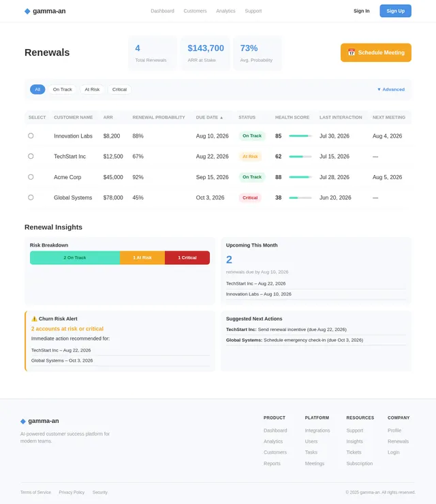Screen dimensions: 436x504
Task: Open Tickets footer link
Action: tap(354, 452)
